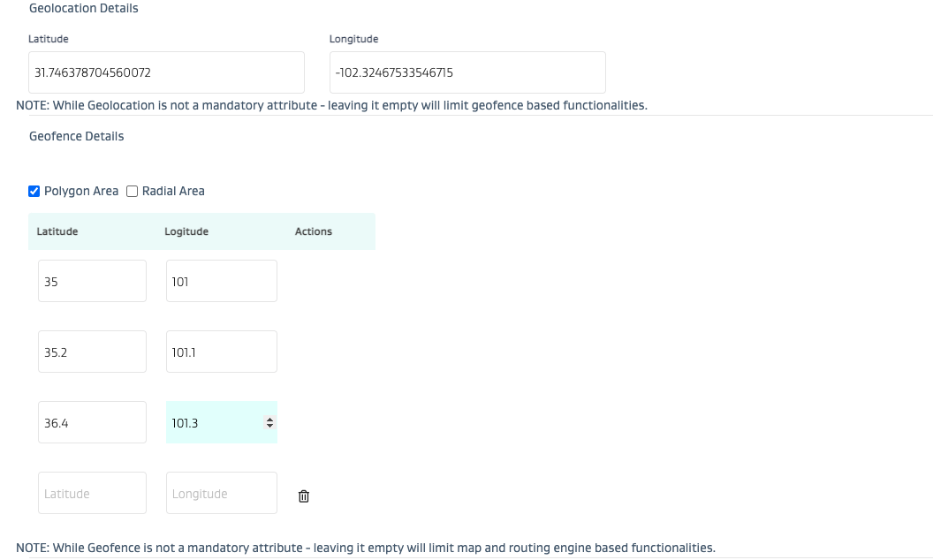Focus the latitude field showing 35.2
Screen dimensions: 933x560
(x=92, y=352)
